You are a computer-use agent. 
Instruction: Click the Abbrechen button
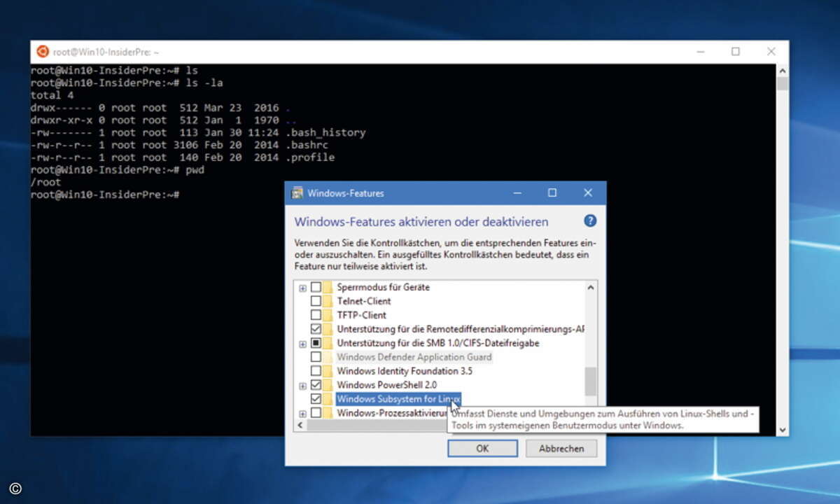click(x=561, y=449)
